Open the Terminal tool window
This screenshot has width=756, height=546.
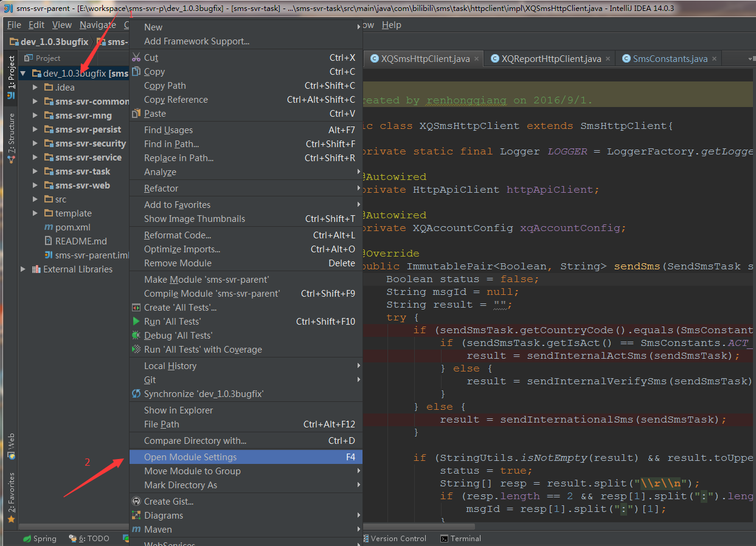460,538
